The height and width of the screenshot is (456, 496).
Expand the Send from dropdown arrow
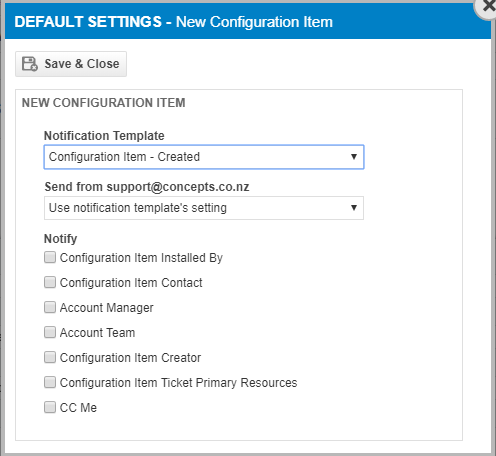(354, 208)
